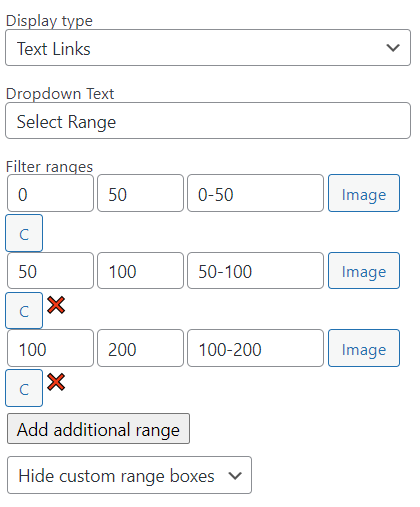Click the second range maximum field showing 100
Image resolution: width=420 pixels, height=507 pixels.
coord(140,270)
